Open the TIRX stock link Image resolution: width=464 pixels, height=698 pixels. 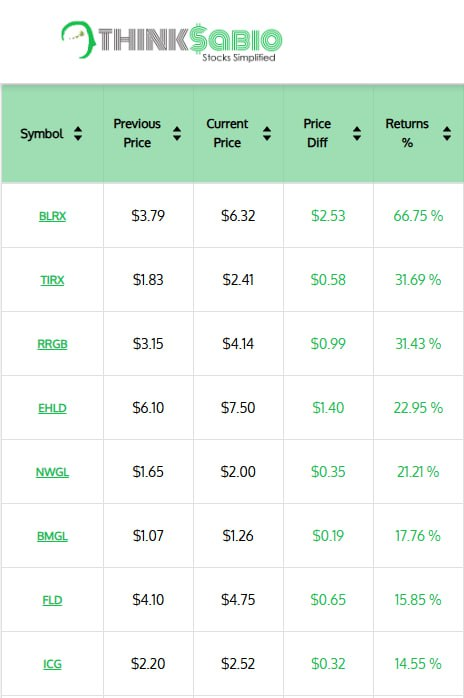click(x=52, y=280)
